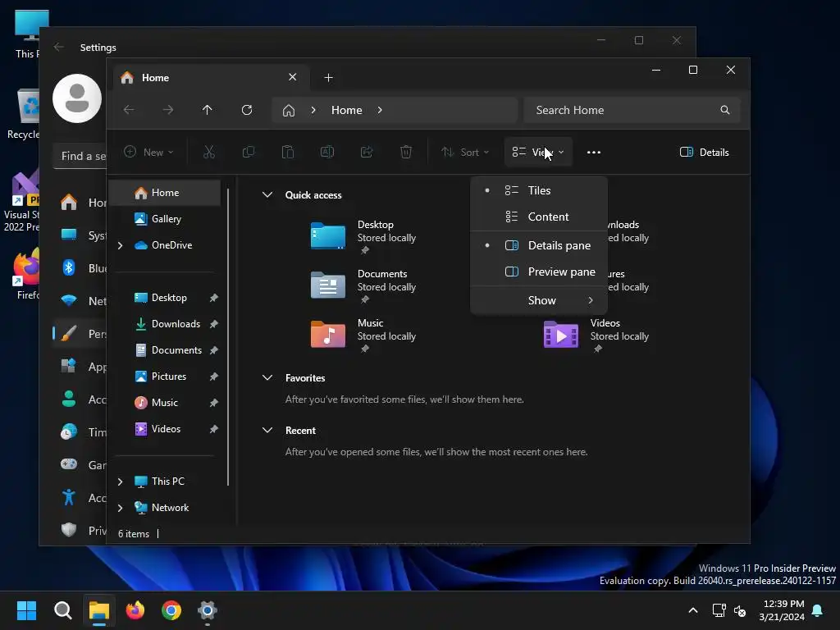Open the See more three-dots menu
Screen dimensions: 840x630
click(x=594, y=152)
